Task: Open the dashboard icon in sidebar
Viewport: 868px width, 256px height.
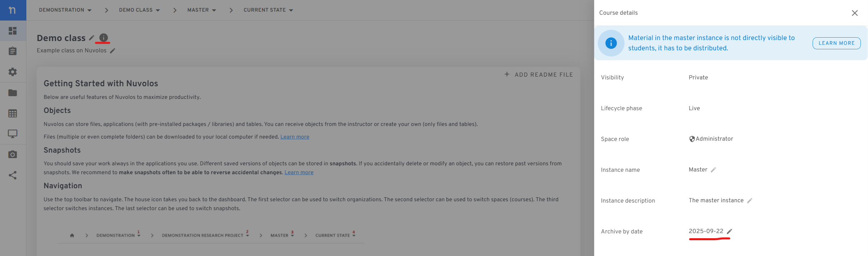Action: click(x=13, y=31)
